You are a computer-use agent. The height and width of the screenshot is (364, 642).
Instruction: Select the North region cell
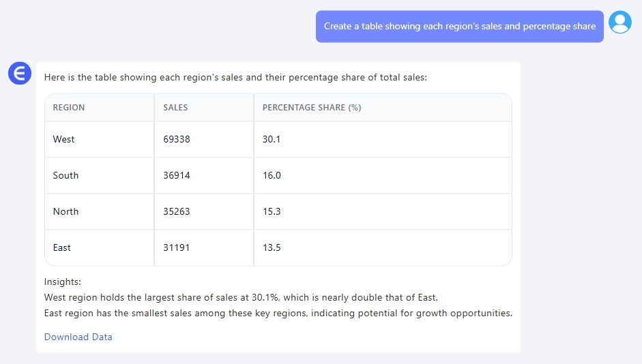pos(65,211)
